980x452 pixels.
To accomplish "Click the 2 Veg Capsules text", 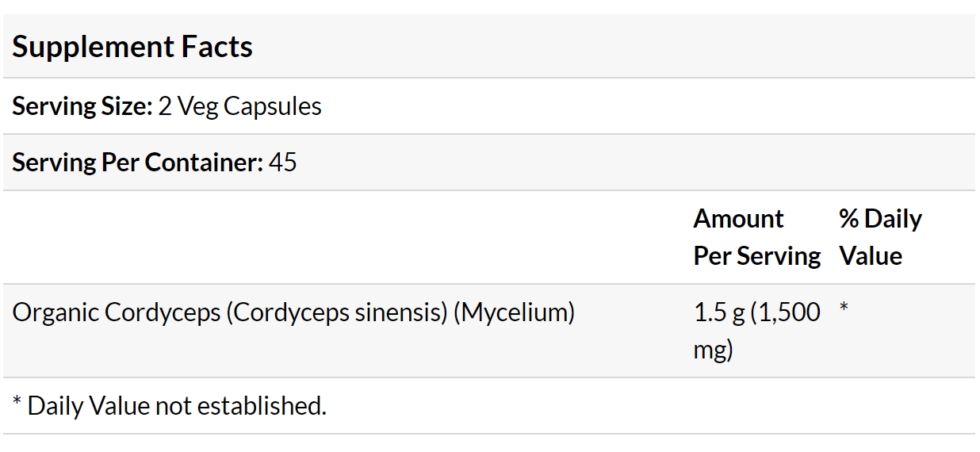I will (239, 106).
